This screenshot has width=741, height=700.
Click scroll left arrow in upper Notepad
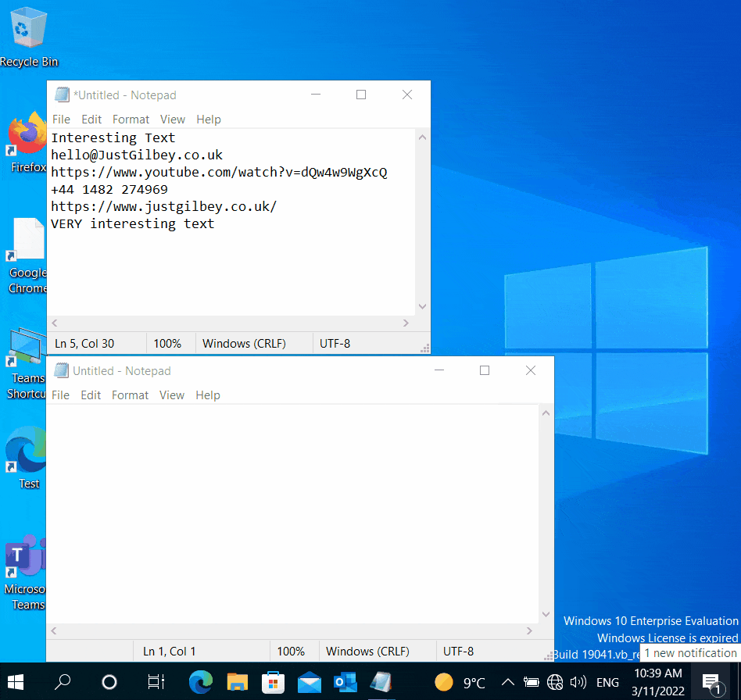55,323
